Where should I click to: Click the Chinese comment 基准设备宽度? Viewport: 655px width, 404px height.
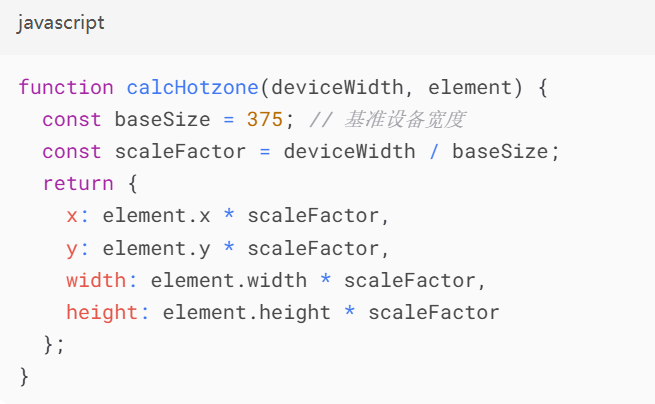coord(405,119)
